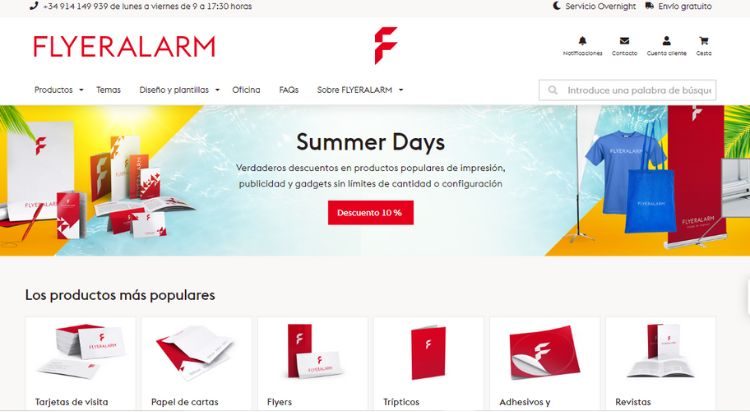The image size is (750, 412).
Task: Open the Temas menu item
Action: coord(109,90)
